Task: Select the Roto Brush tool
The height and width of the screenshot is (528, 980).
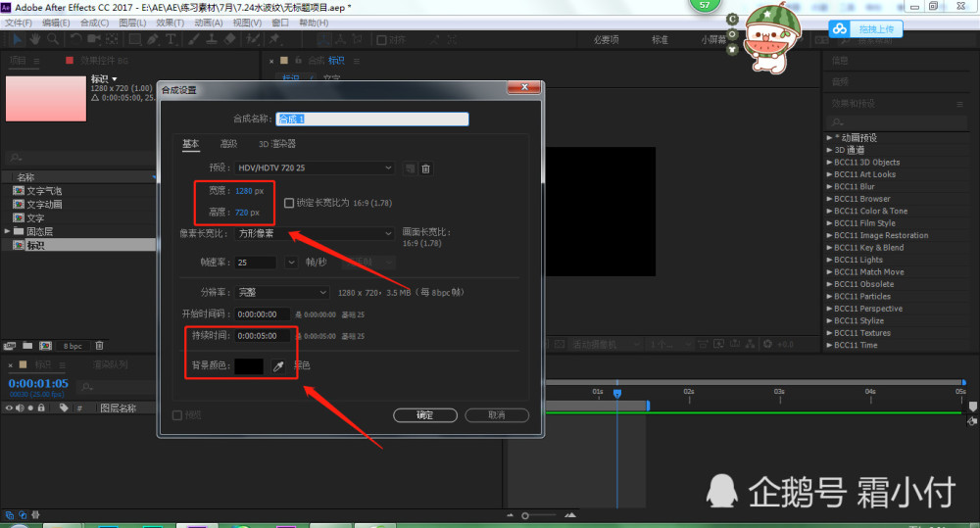Action: [253, 39]
